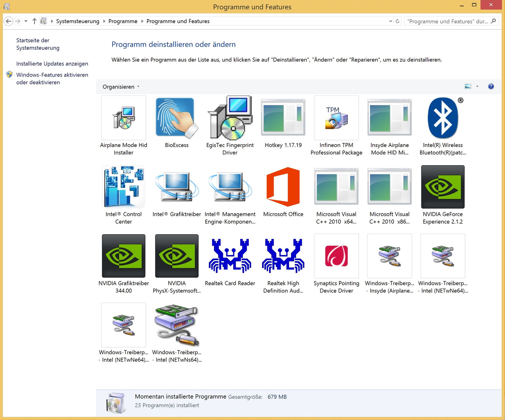The height and width of the screenshot is (420, 505).
Task: Expand the breadcrumb arrow after Systemsteuerung
Action: coord(104,21)
